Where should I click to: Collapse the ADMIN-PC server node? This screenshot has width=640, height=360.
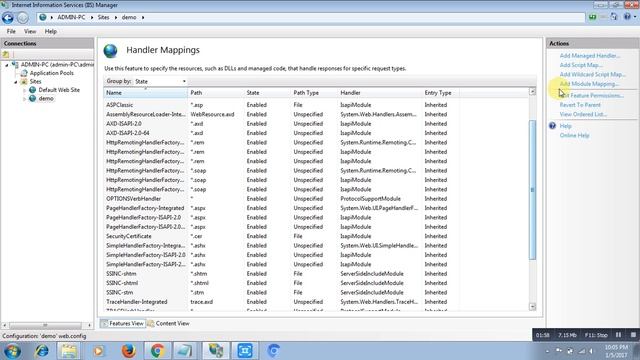point(7,65)
